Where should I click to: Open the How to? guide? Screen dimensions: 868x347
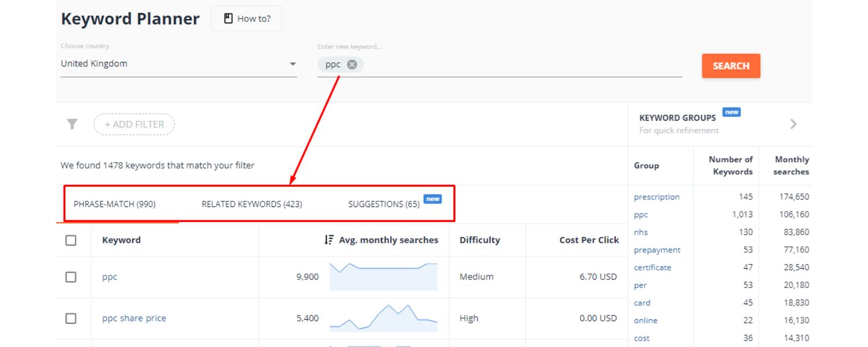pos(247,19)
